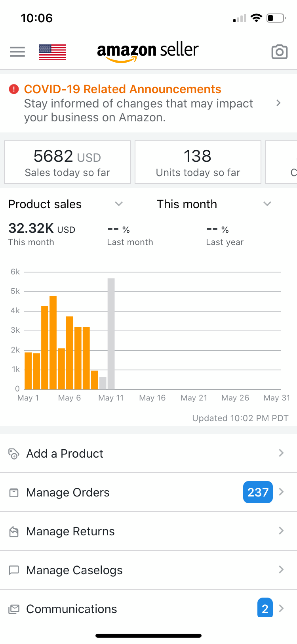Open Manage Orders menu item

68,493
